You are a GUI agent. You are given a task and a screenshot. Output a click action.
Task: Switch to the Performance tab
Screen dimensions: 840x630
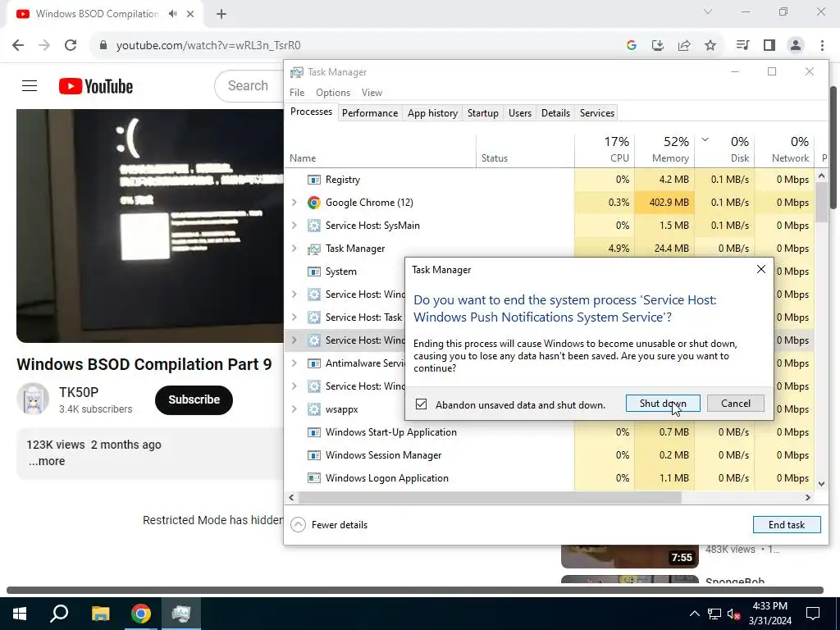[370, 113]
